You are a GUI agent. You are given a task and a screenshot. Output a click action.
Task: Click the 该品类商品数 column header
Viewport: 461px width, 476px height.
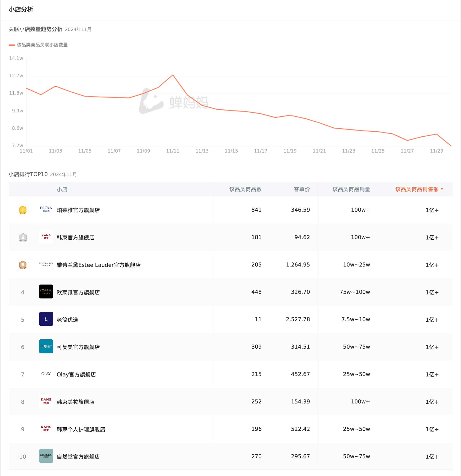(x=245, y=189)
